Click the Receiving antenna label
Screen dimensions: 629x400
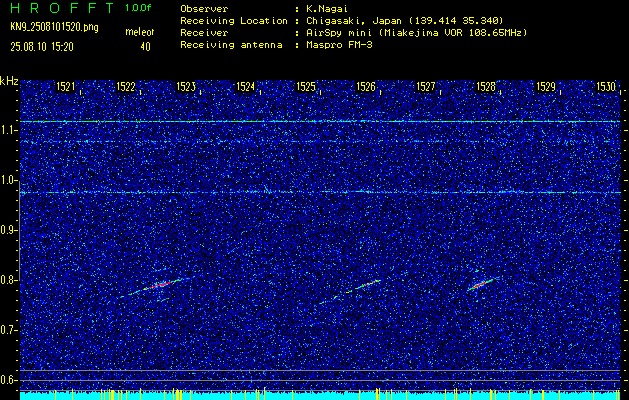[231, 45]
